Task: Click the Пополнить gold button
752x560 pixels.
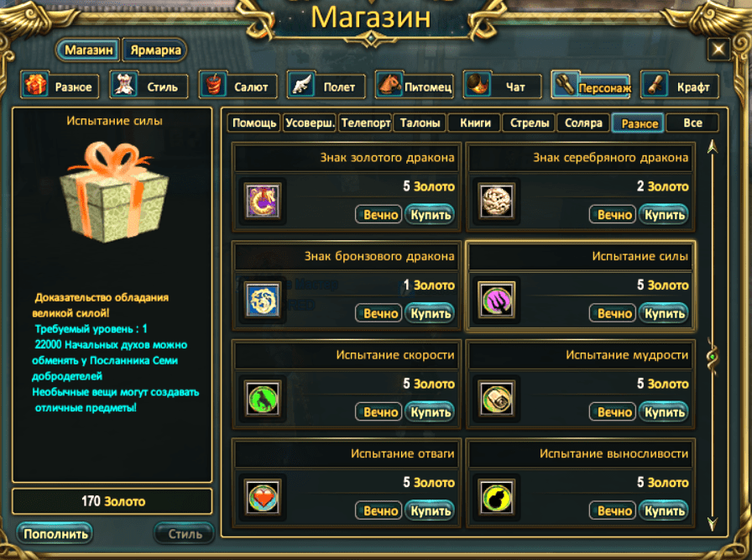Action: click(55, 534)
